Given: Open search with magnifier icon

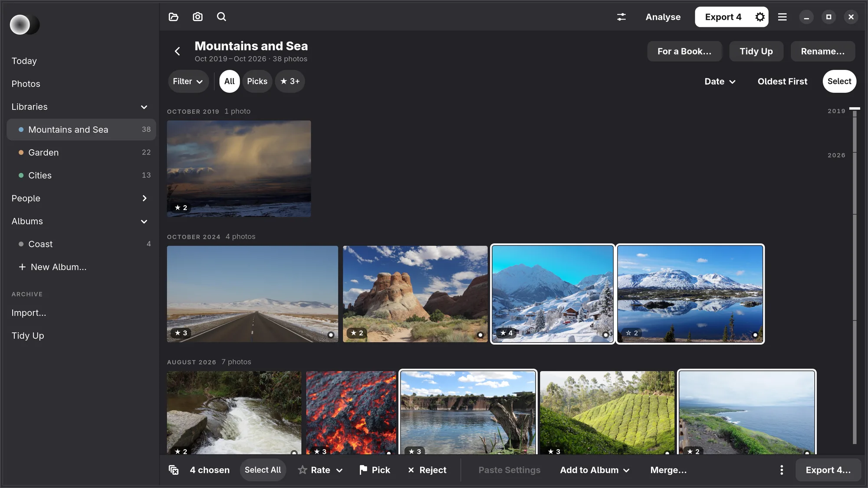Looking at the screenshot, I should [221, 17].
